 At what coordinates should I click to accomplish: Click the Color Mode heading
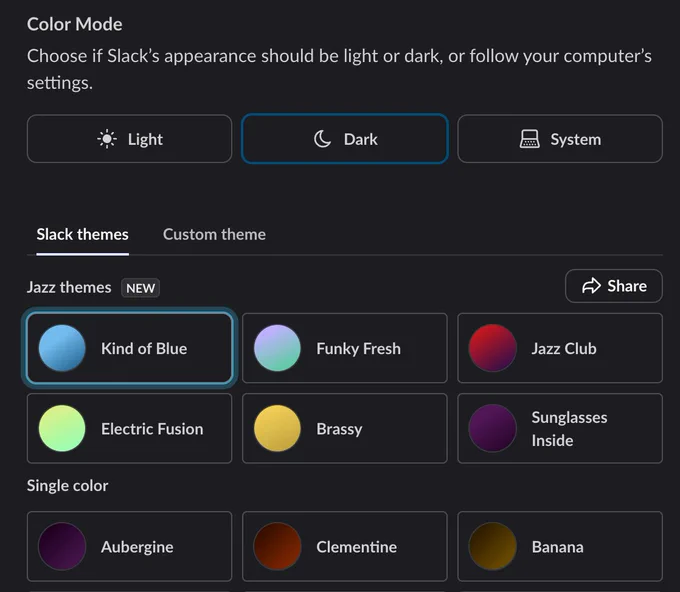tap(75, 24)
